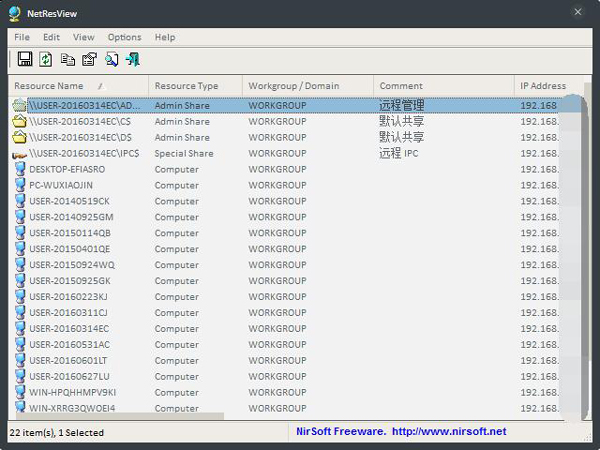
Task: Click the computer icon for USER-20150401QE
Action: [x=20, y=249]
